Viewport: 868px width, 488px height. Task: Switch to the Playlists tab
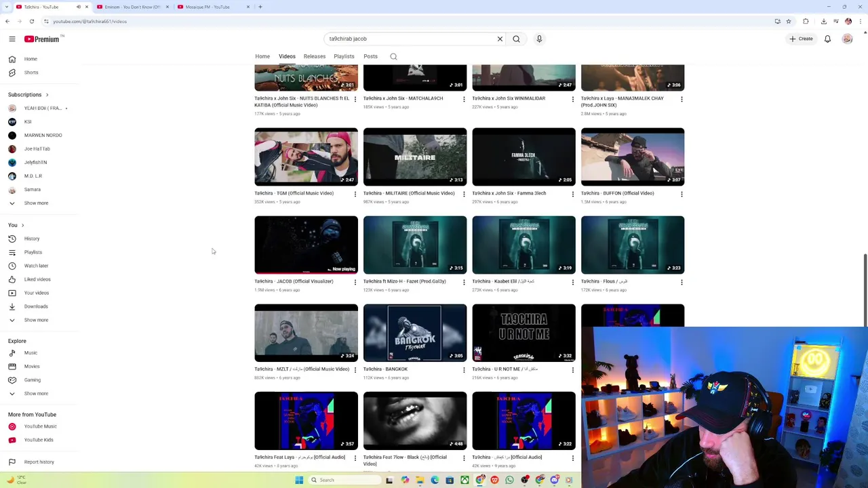[x=344, y=56]
